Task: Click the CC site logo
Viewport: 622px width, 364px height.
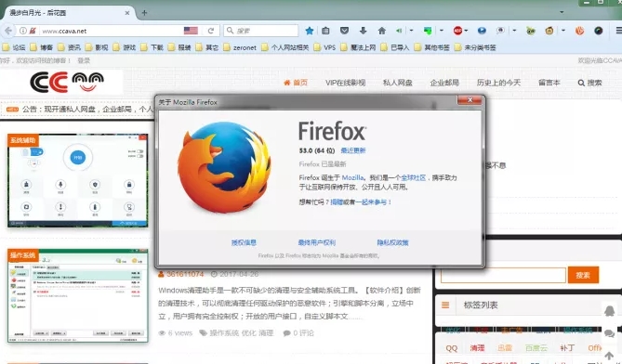Action: (67, 82)
